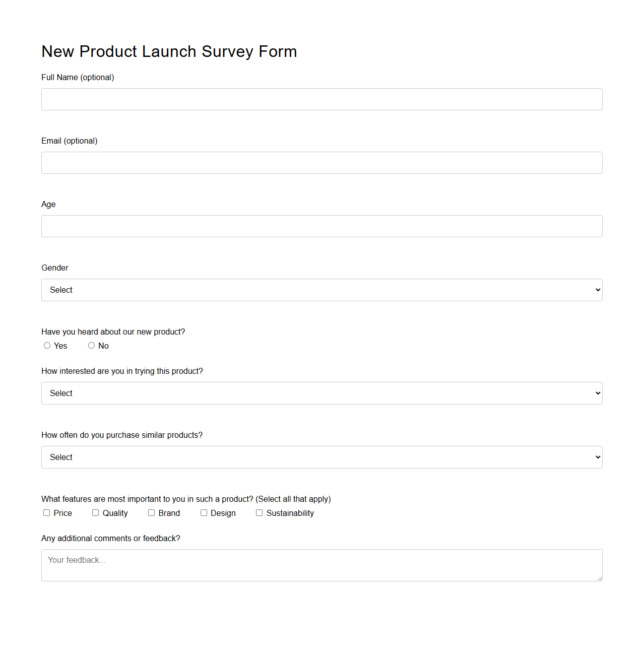Select the No radio button
Image resolution: width=644 pixels, height=655 pixels.
pos(91,345)
